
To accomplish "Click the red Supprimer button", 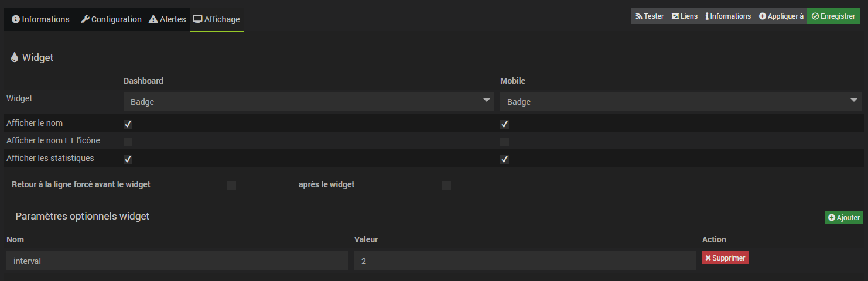I will 725,258.
